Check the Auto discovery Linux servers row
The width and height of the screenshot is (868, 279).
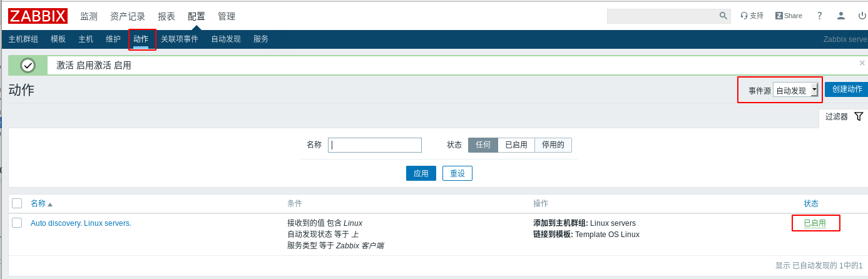pos(17,223)
